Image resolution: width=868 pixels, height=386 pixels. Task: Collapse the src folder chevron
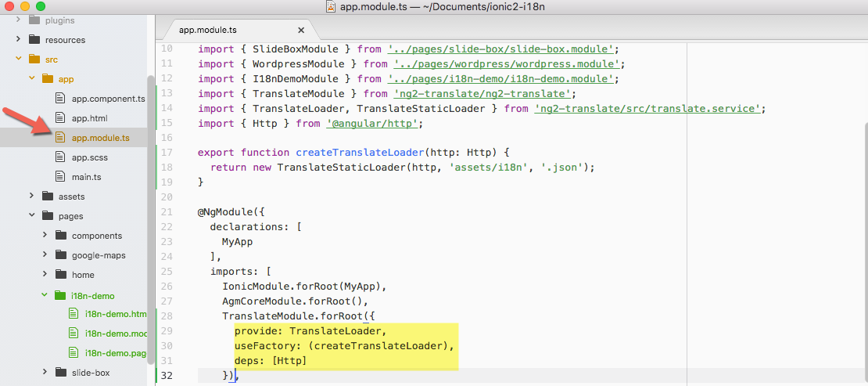coord(18,59)
